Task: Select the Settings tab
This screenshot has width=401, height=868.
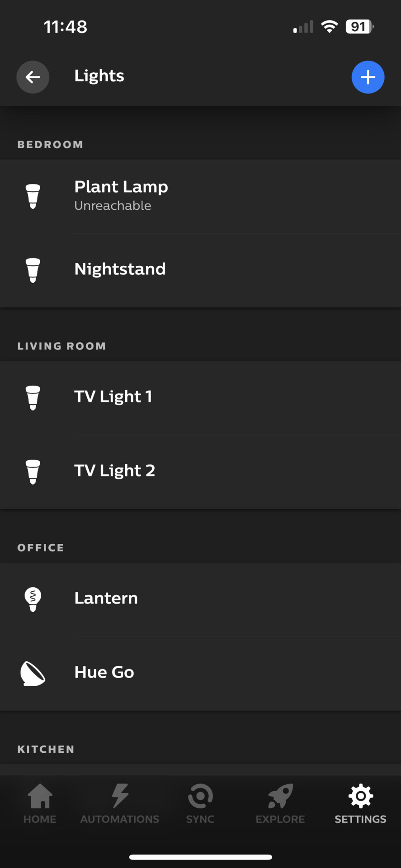Action: tap(360, 804)
